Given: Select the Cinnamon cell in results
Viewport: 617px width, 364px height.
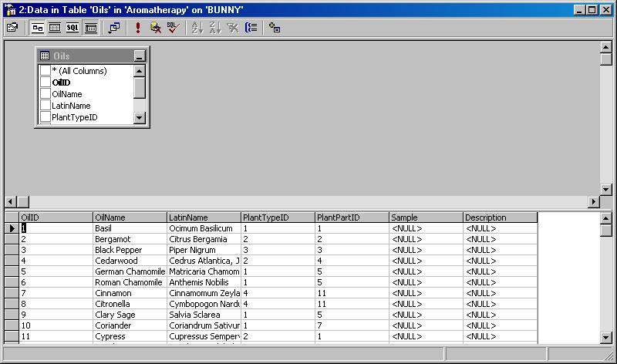Looking at the screenshot, I should (130, 293).
